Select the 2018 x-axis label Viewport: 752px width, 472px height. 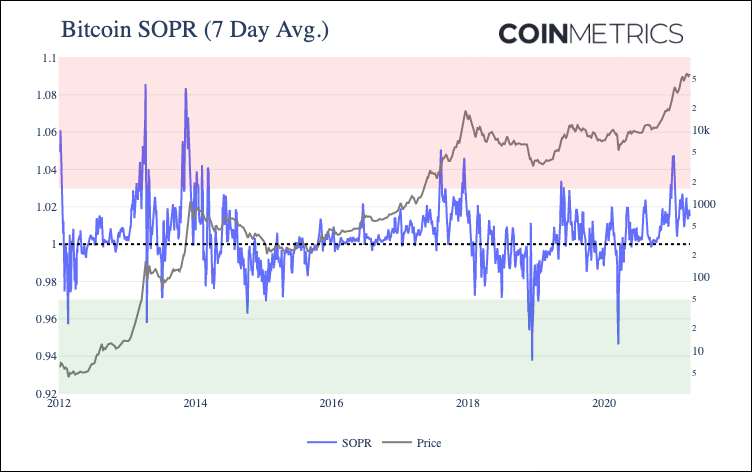coord(468,403)
